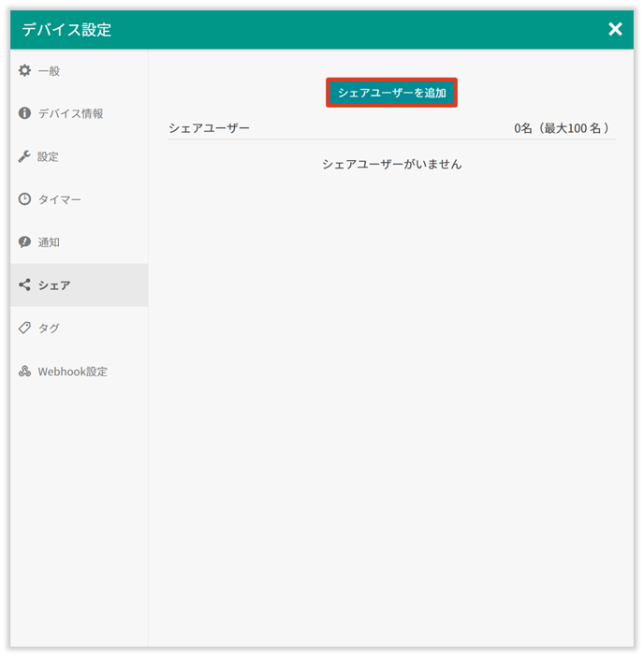The height and width of the screenshot is (657, 644).
Task: Open the 一般 settings section
Action: [49, 71]
